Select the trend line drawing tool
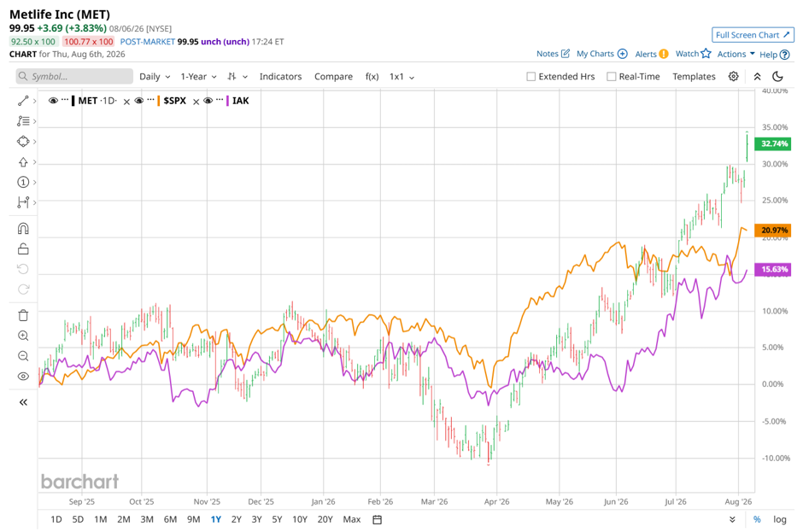This screenshot has height=532, width=803. pos(23,101)
